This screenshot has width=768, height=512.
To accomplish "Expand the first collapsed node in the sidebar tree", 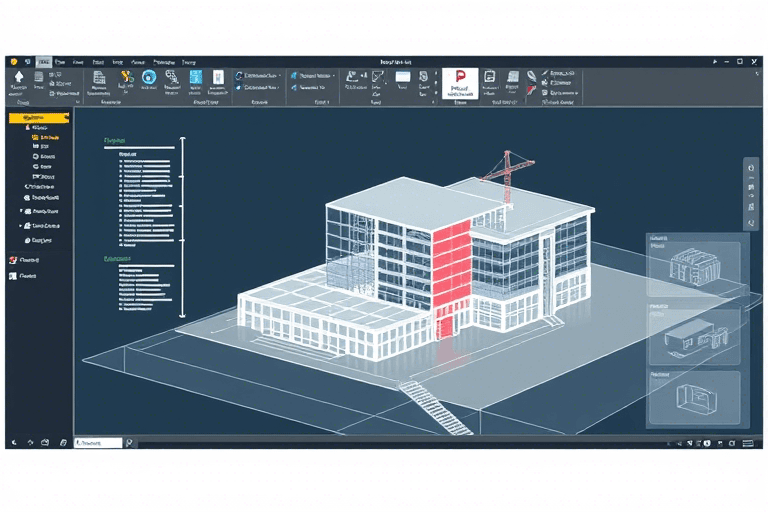I will [21, 211].
